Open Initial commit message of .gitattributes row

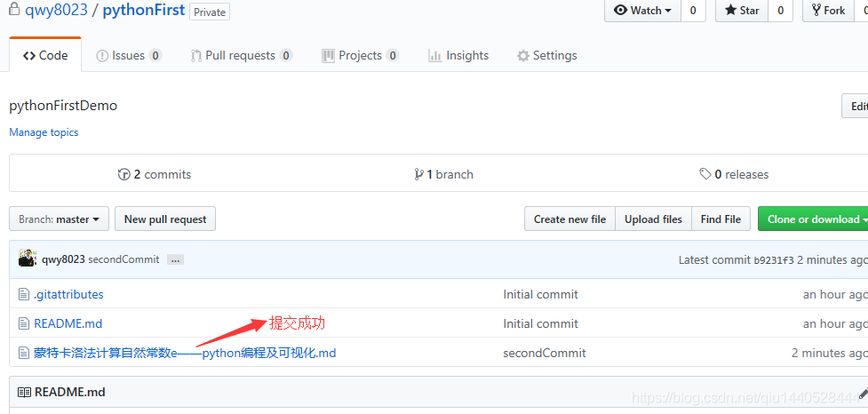pos(540,294)
